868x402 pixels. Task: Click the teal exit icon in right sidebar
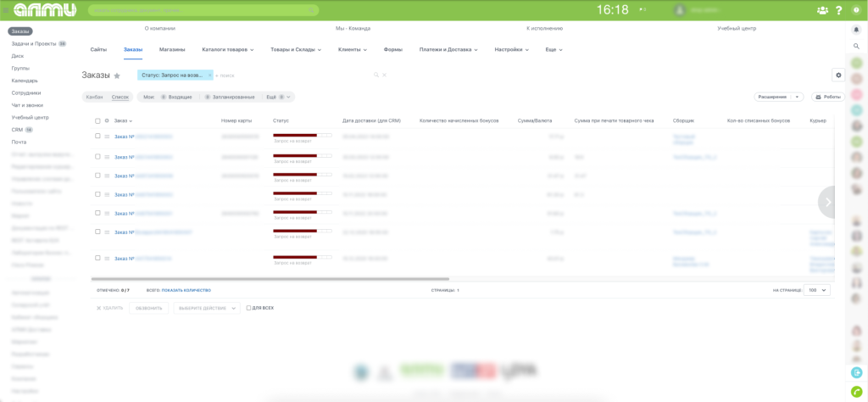pos(856,372)
